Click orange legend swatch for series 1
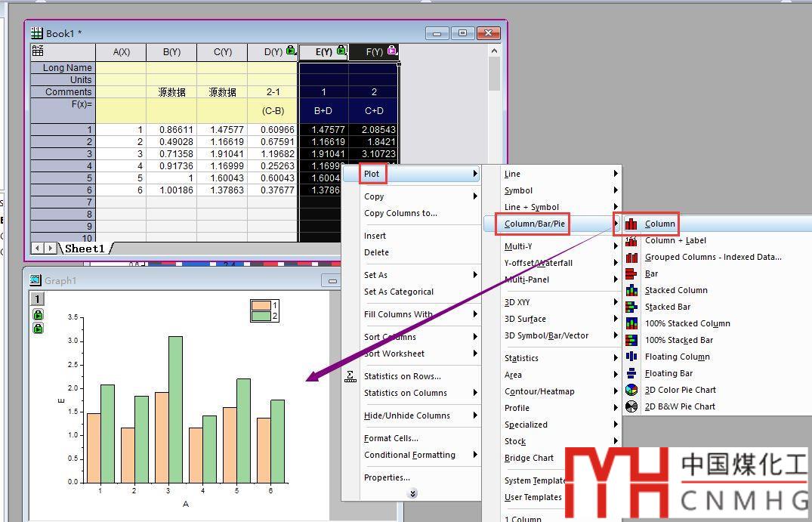This screenshot has height=522, width=812. coord(261,305)
